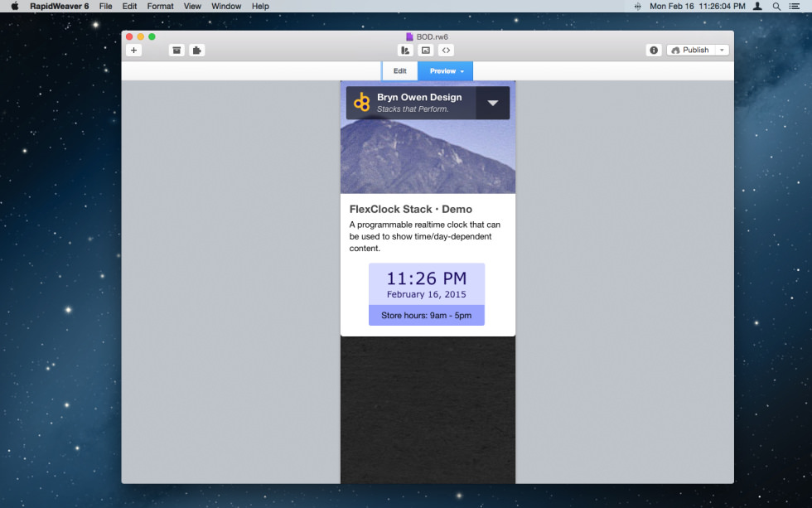Viewport: 812px width, 508px height.
Task: Open the page inspector info icon
Action: pyautogui.click(x=654, y=51)
